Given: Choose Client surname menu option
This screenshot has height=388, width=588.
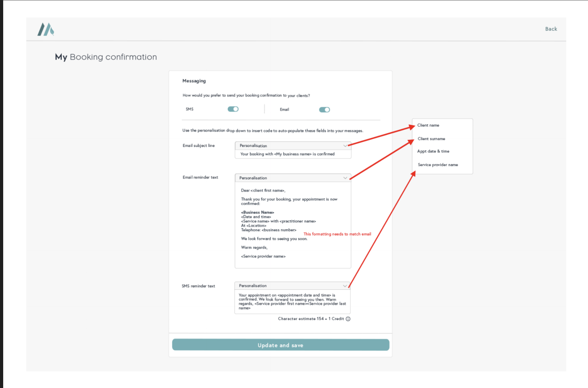Looking at the screenshot, I should 431,139.
